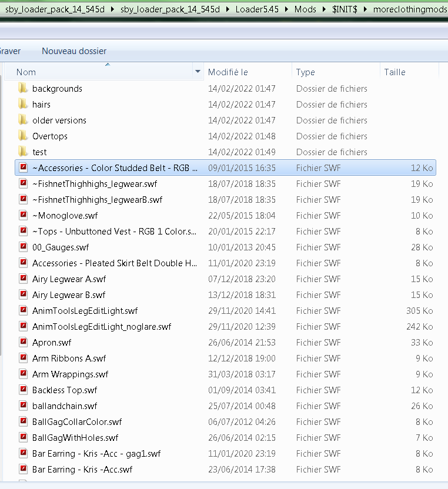Image resolution: width=448 pixels, height=489 pixels.
Task: Click the Overtops folder icon
Action: pos(23,136)
